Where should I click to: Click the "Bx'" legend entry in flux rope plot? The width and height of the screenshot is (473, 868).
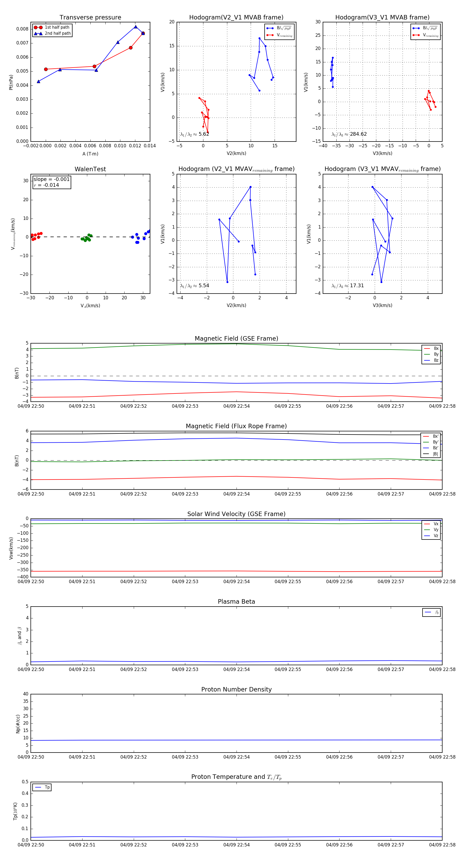pos(431,436)
